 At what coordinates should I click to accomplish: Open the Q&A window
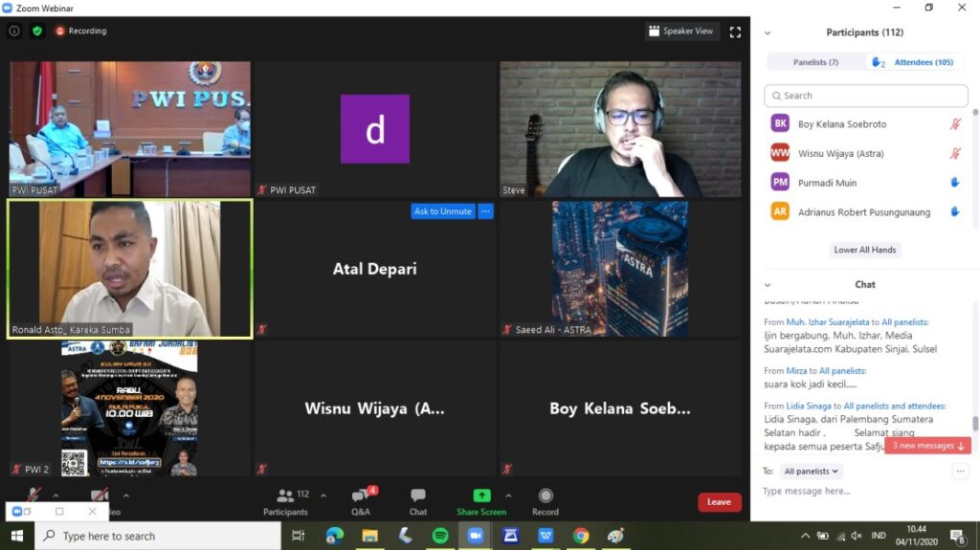[361, 502]
